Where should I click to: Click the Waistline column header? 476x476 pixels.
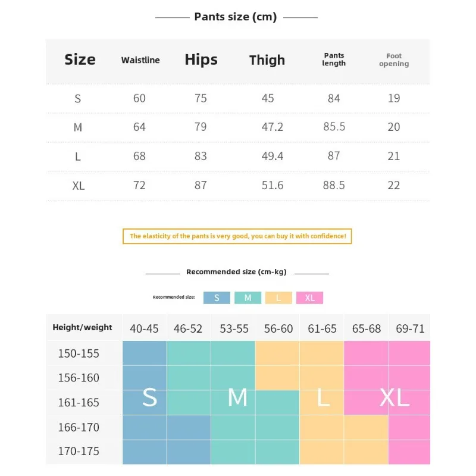(140, 60)
